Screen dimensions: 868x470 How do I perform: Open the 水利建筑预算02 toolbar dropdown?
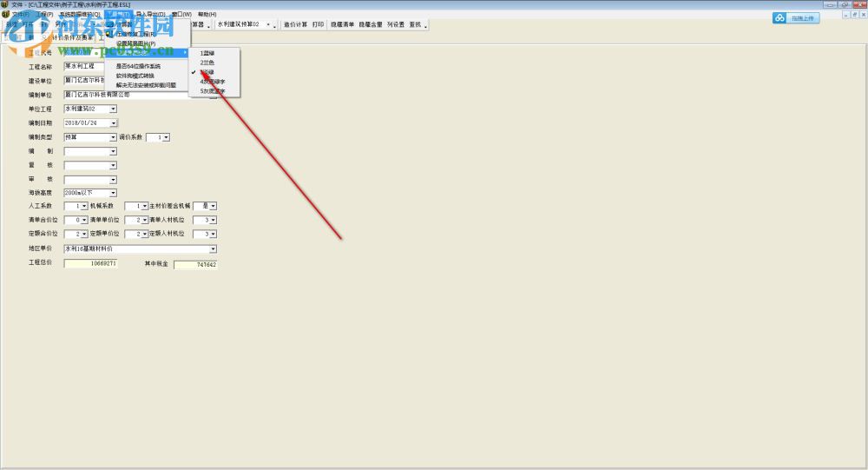(268, 24)
